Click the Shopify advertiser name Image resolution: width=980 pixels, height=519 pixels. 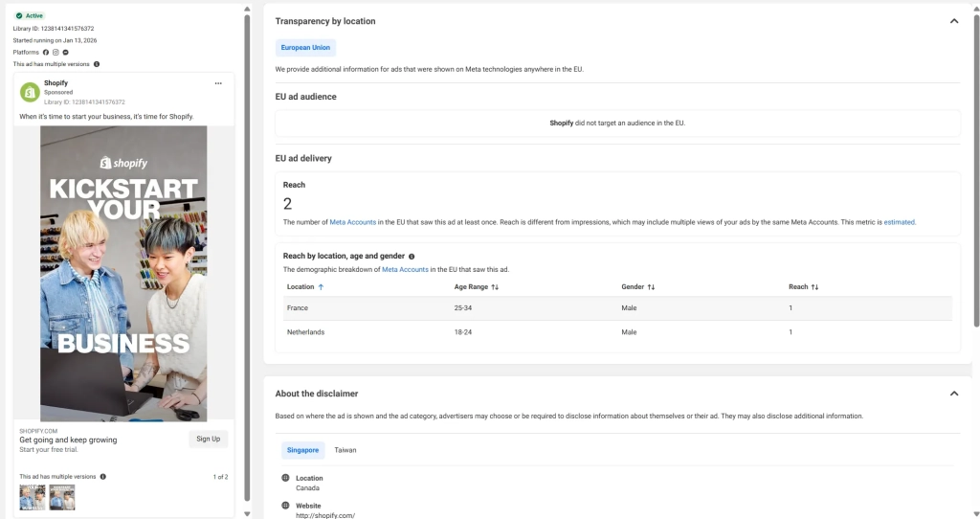pyautogui.click(x=56, y=83)
